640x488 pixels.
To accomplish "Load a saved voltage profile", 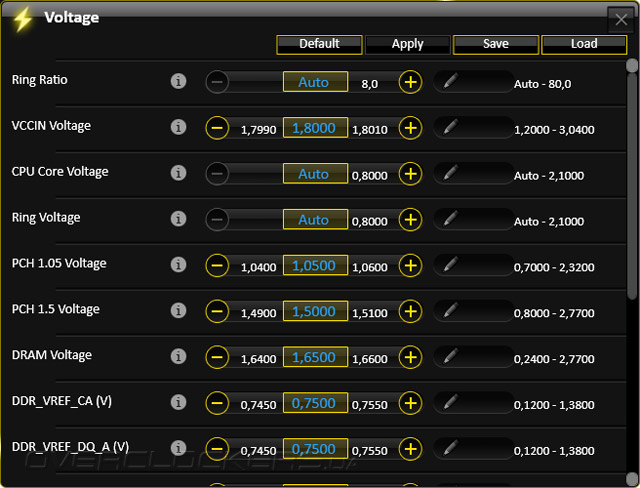I will click(584, 44).
